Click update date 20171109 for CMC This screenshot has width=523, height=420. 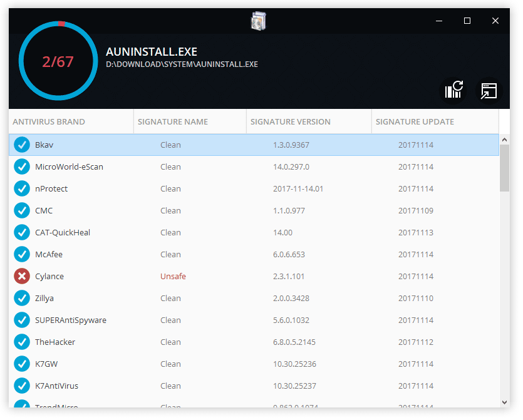pyautogui.click(x=416, y=211)
